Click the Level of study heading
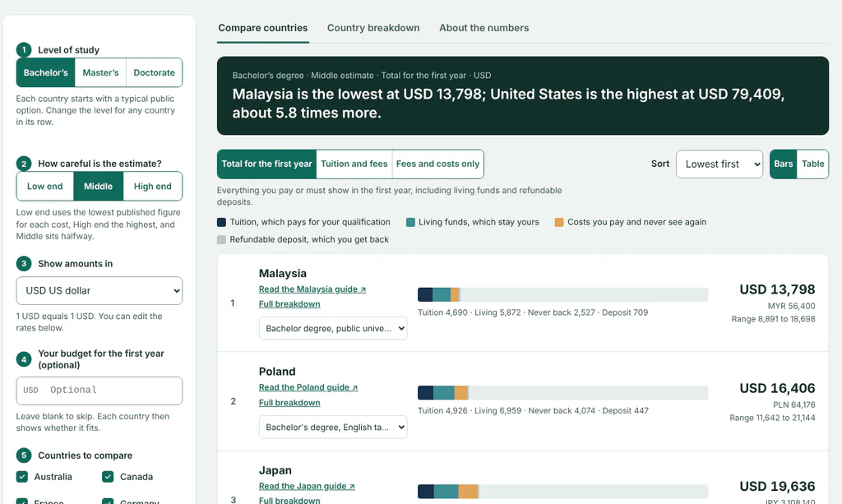This screenshot has width=842, height=504. 68,50
